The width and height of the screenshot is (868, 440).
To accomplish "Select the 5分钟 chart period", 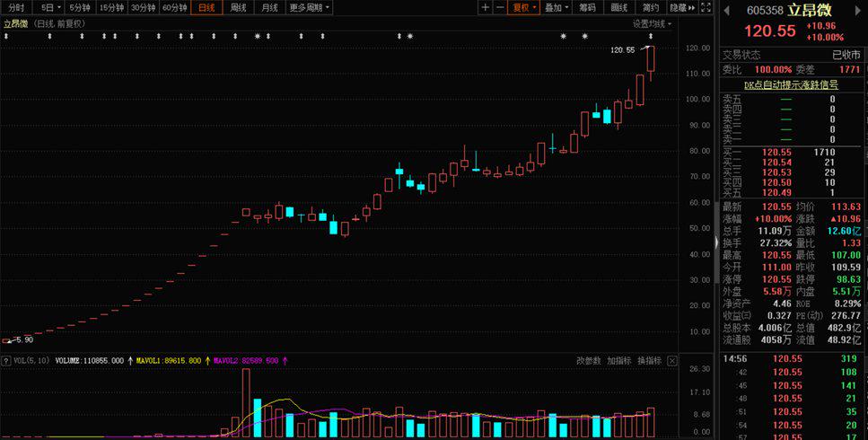I will (x=80, y=7).
